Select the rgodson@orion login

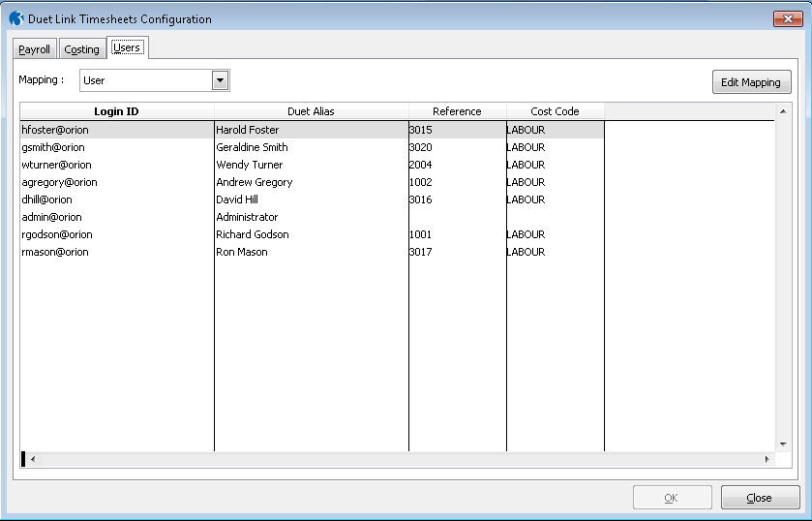coord(57,235)
